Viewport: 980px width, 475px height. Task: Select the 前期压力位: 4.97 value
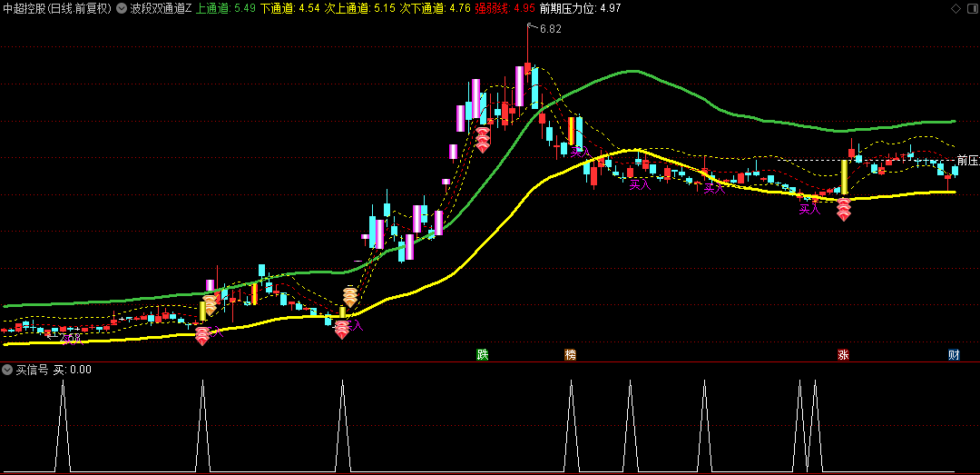coord(580,9)
